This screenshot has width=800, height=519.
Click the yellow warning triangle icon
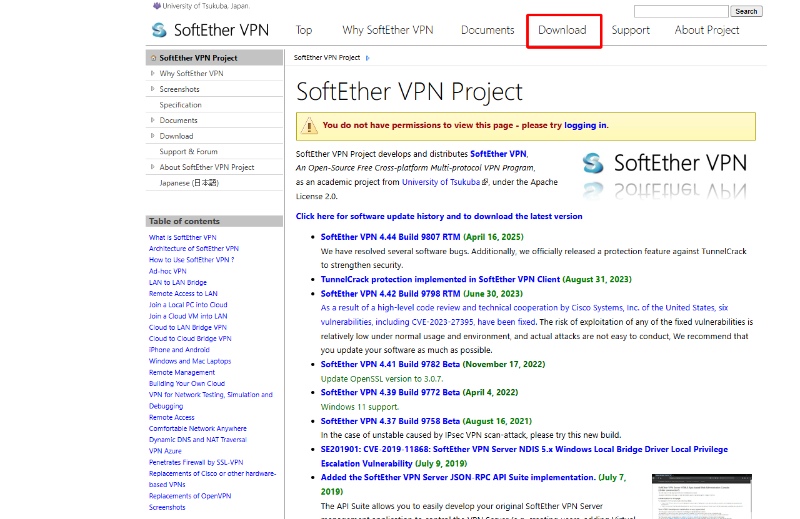click(x=309, y=126)
